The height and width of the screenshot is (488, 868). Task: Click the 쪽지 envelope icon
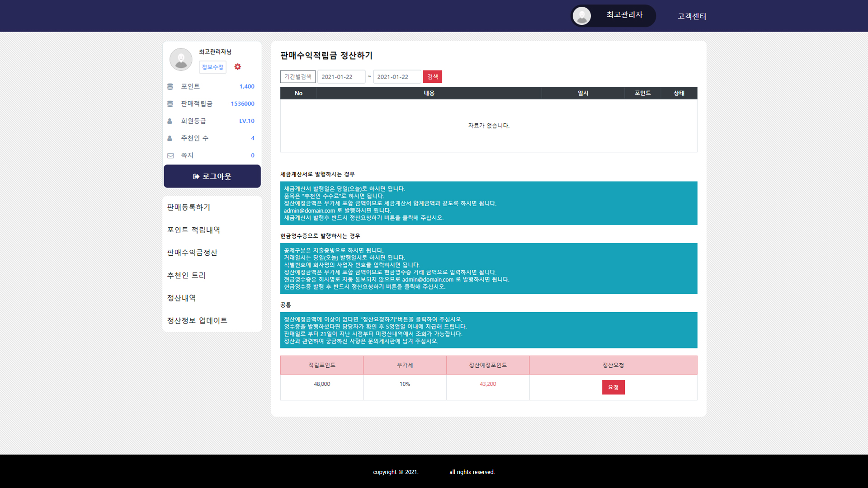pyautogui.click(x=170, y=155)
